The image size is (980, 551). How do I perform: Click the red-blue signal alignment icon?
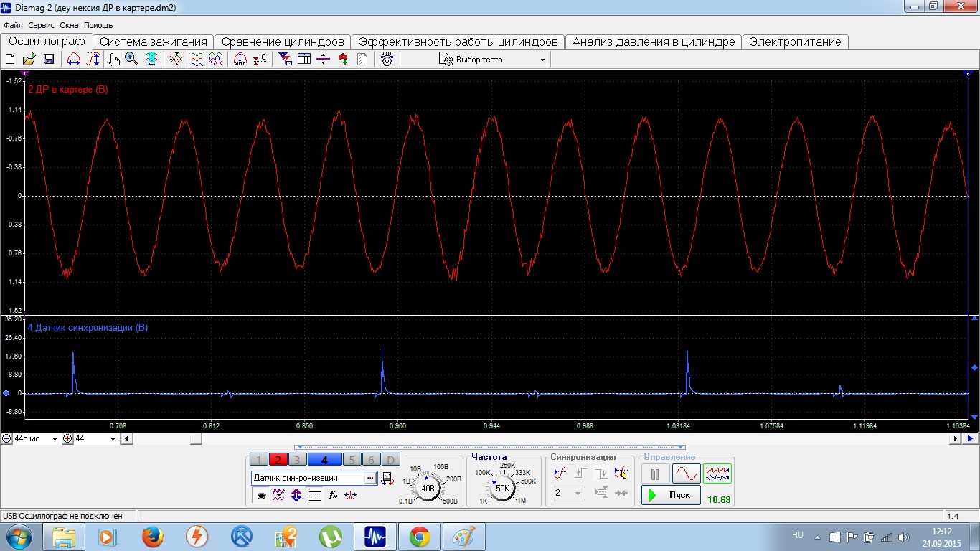pyautogui.click(x=350, y=495)
